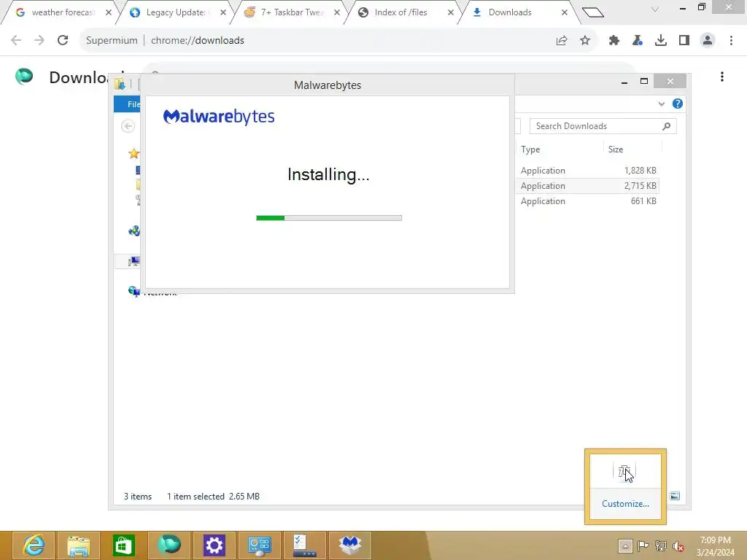Screen dimensions: 747x560
Task: Click the Favorites star in Explorer sidebar
Action: [x=134, y=153]
